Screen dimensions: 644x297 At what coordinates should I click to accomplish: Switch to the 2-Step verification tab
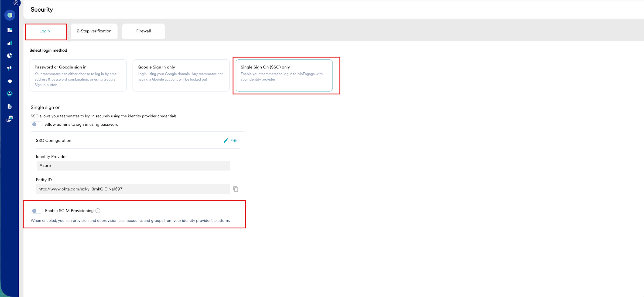(x=94, y=31)
